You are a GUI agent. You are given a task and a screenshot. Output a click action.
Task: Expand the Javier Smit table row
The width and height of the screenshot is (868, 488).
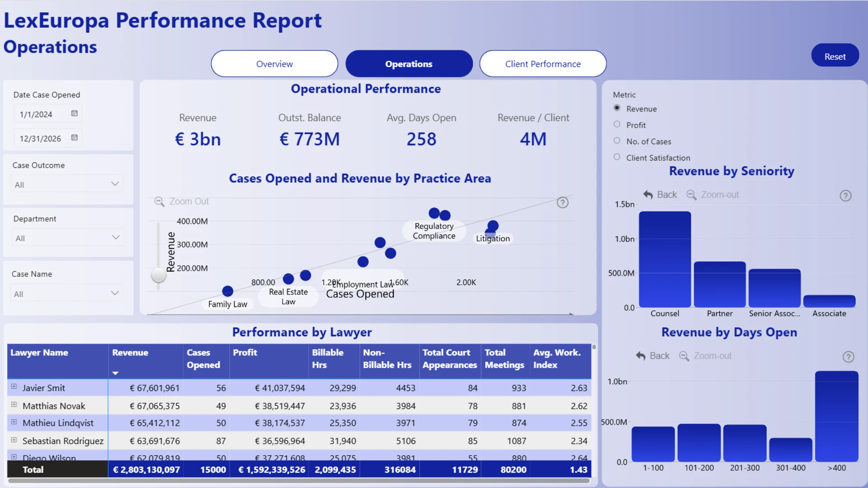(x=14, y=387)
